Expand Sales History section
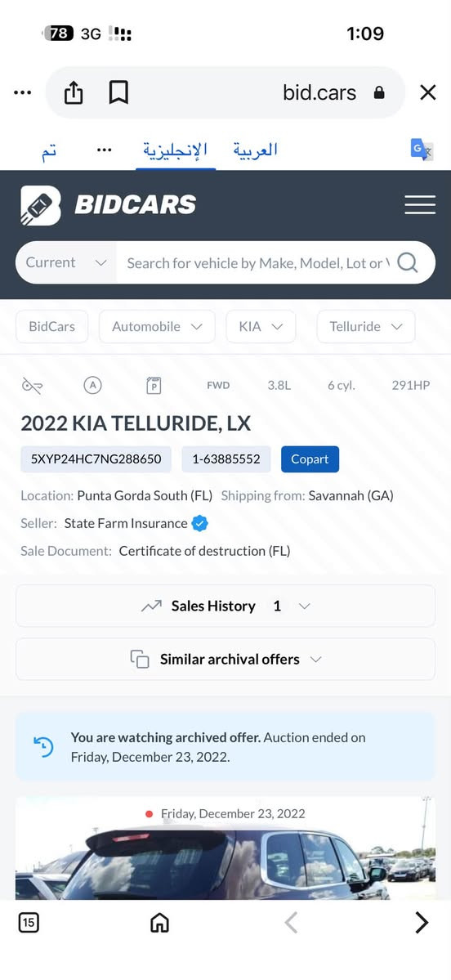The width and height of the screenshot is (451, 980). [225, 606]
